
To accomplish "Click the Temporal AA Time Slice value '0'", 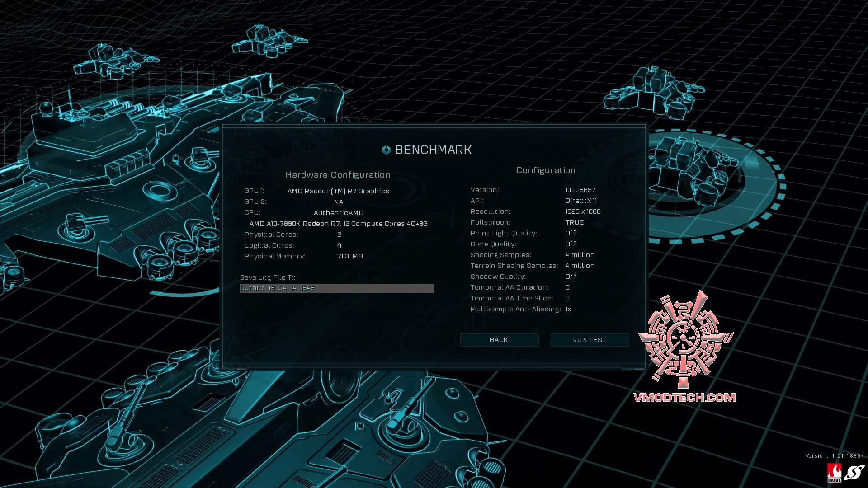I will (567, 298).
